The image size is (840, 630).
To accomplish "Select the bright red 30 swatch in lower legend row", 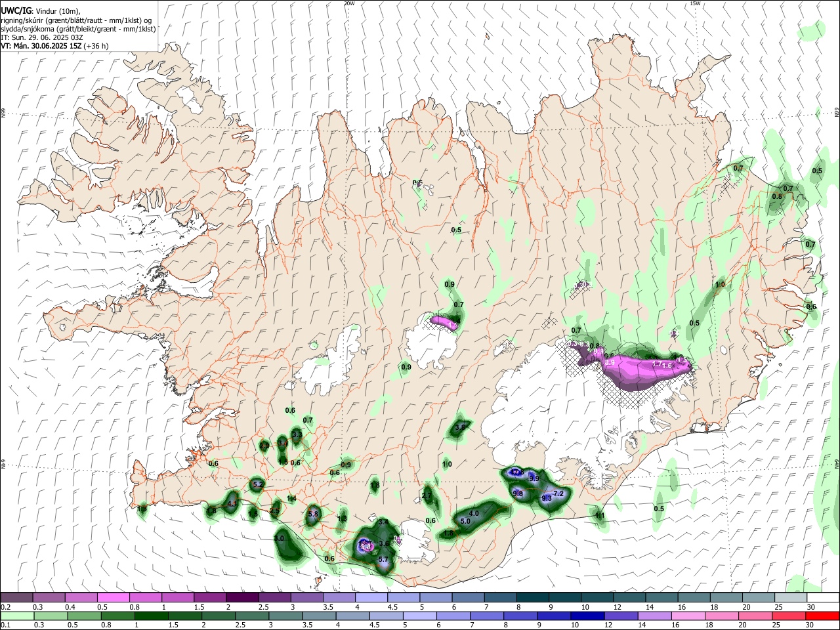I will 822,616.
